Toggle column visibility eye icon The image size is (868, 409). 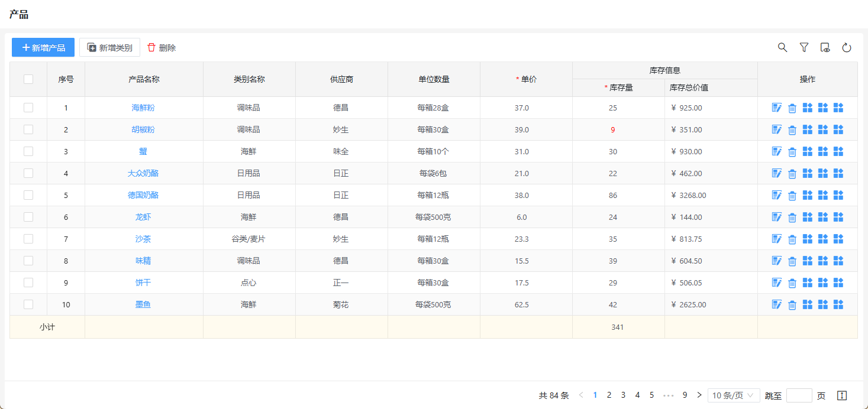click(x=825, y=48)
